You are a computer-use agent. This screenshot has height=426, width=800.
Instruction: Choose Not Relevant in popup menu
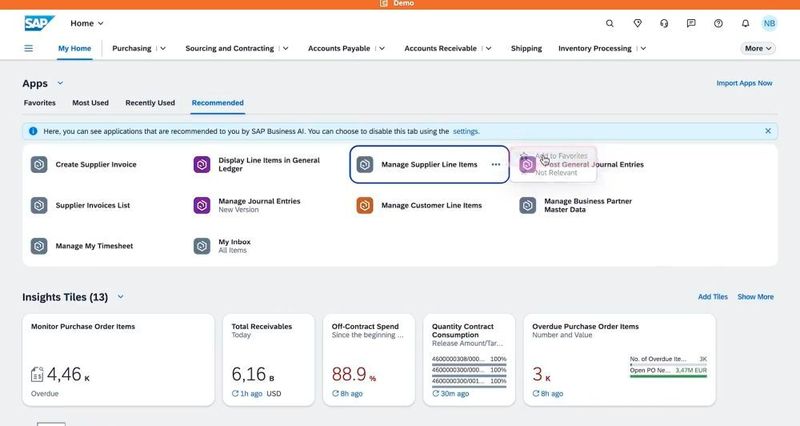(x=554, y=173)
